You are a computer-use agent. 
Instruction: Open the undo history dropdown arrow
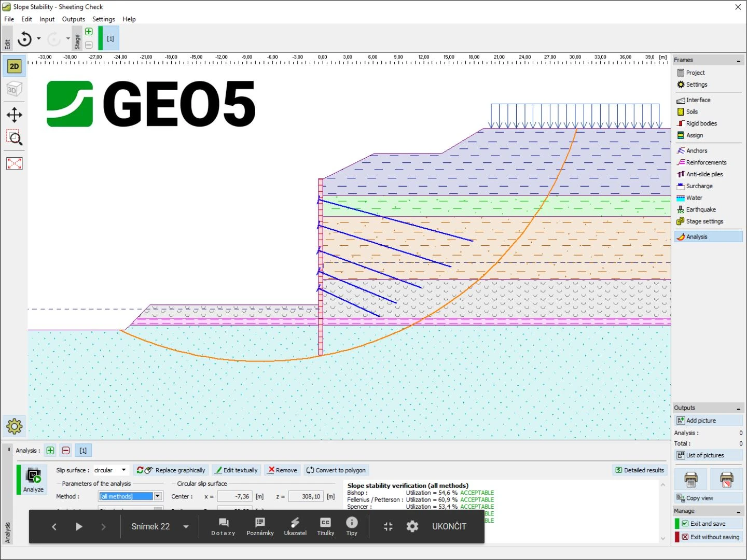point(39,38)
